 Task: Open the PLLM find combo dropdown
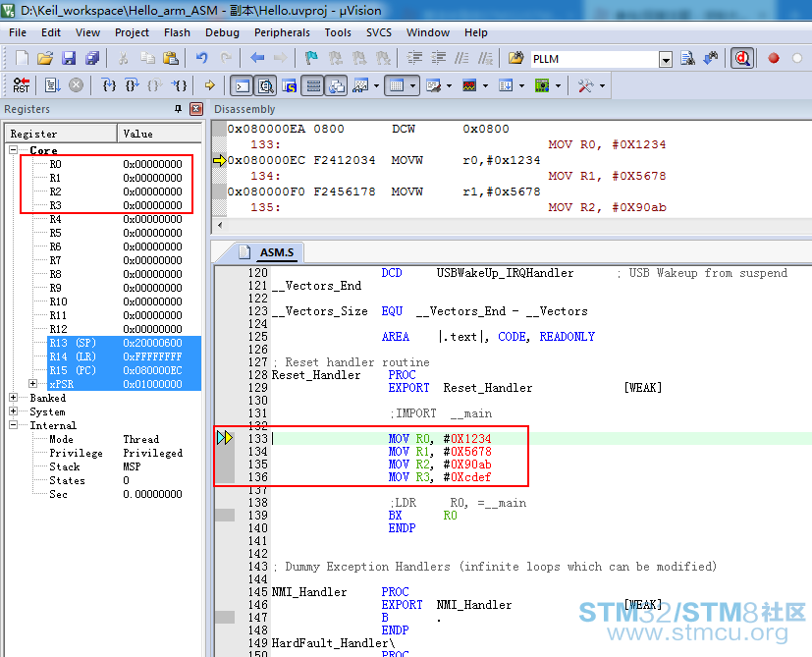tap(666, 60)
